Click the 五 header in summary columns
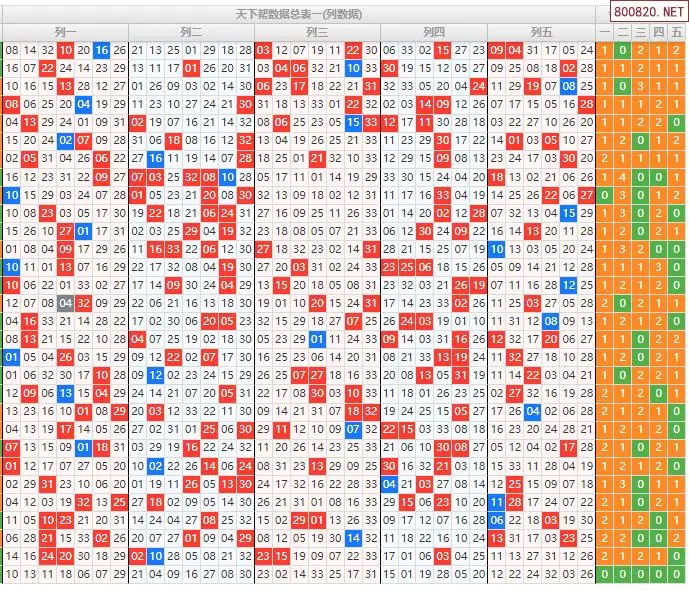The image size is (689, 591). click(677, 32)
